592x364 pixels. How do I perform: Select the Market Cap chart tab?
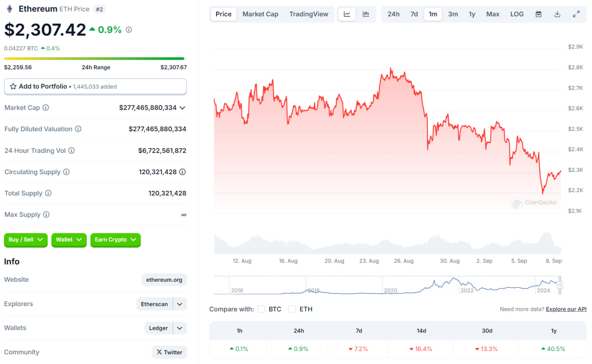pos(260,14)
